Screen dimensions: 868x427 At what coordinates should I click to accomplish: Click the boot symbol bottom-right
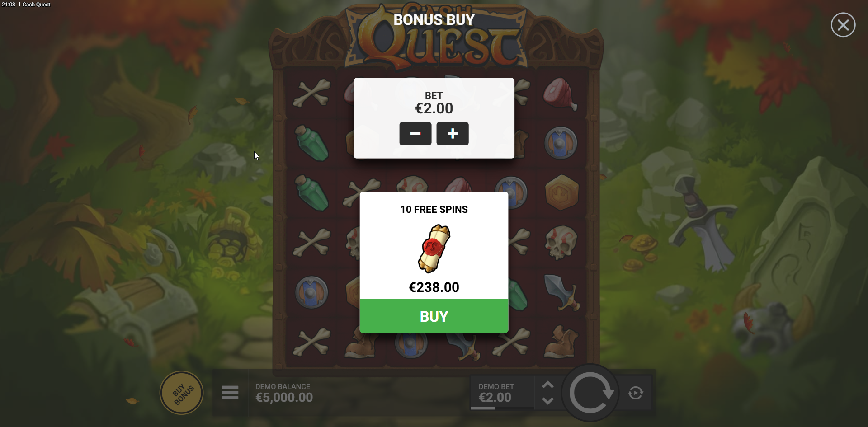pyautogui.click(x=561, y=342)
